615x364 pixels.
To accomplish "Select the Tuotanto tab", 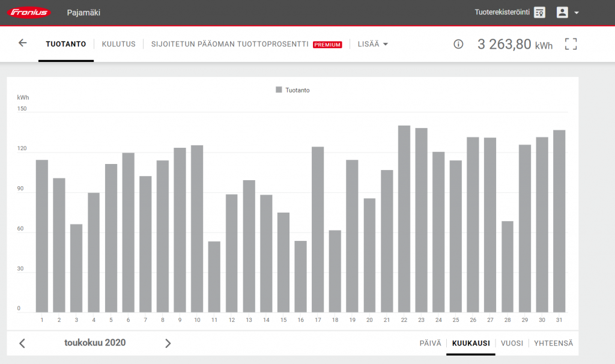I will pos(66,44).
